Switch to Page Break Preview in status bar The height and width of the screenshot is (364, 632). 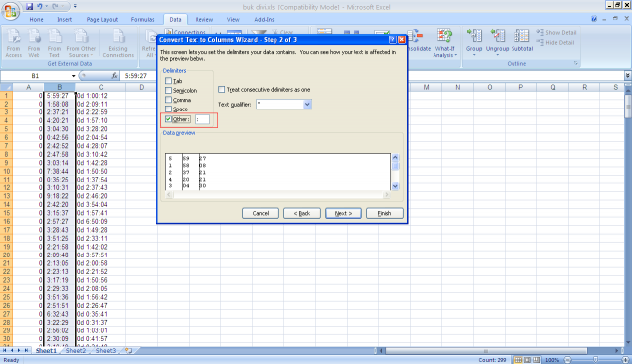pos(536,360)
